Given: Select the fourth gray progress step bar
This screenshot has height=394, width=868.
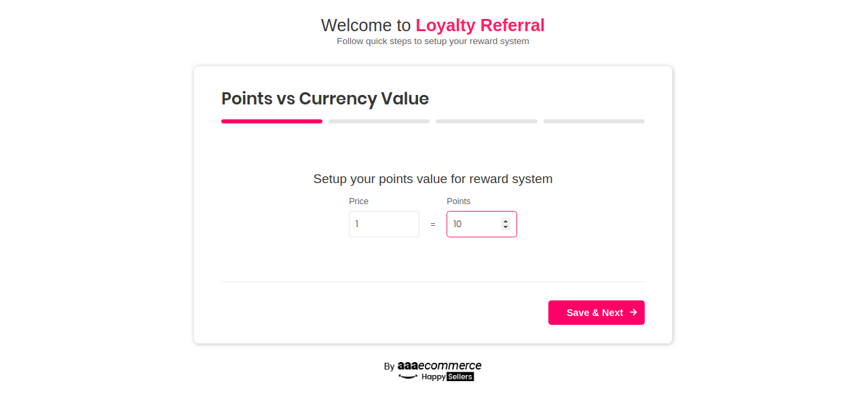Looking at the screenshot, I should pos(594,121).
